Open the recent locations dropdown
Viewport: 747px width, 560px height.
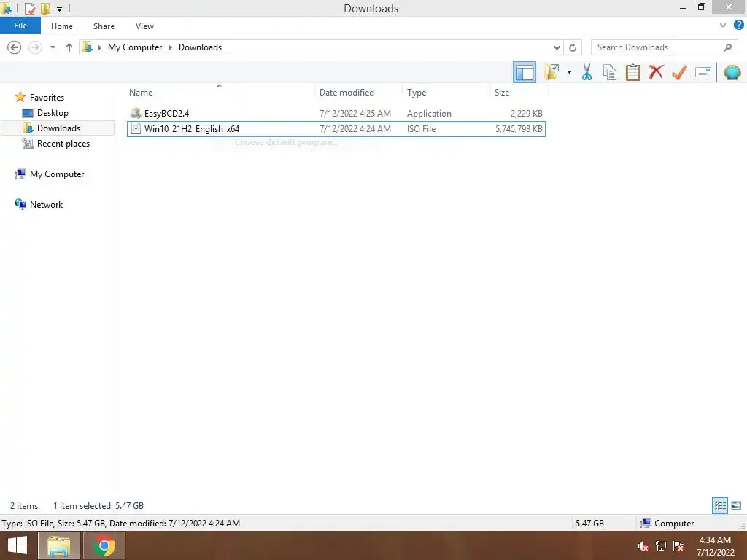pos(53,47)
